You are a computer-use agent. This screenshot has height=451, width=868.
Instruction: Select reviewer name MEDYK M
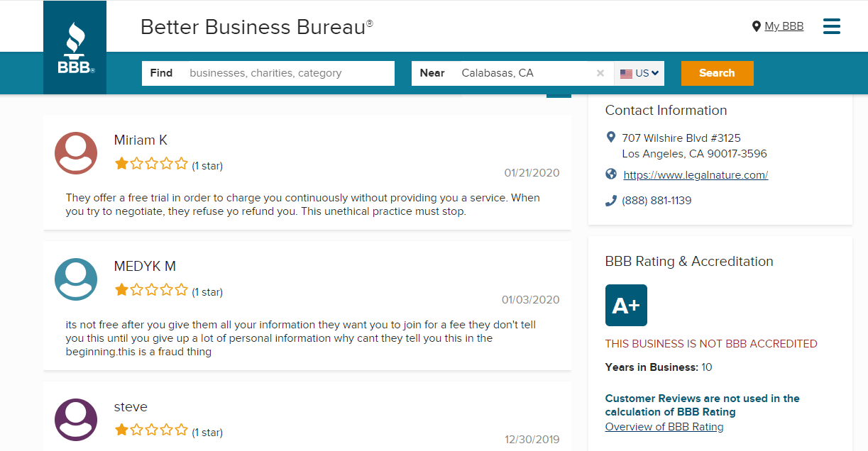(x=145, y=267)
